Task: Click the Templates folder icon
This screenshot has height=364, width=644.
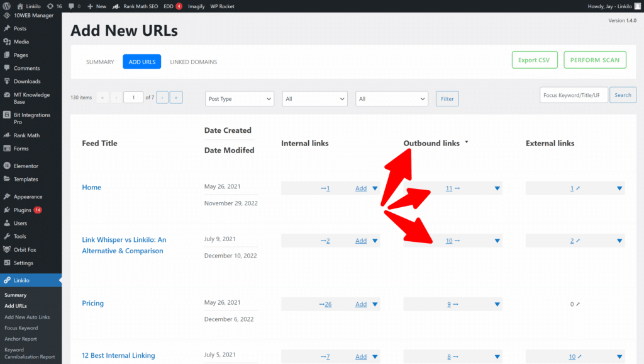Action: [7, 179]
